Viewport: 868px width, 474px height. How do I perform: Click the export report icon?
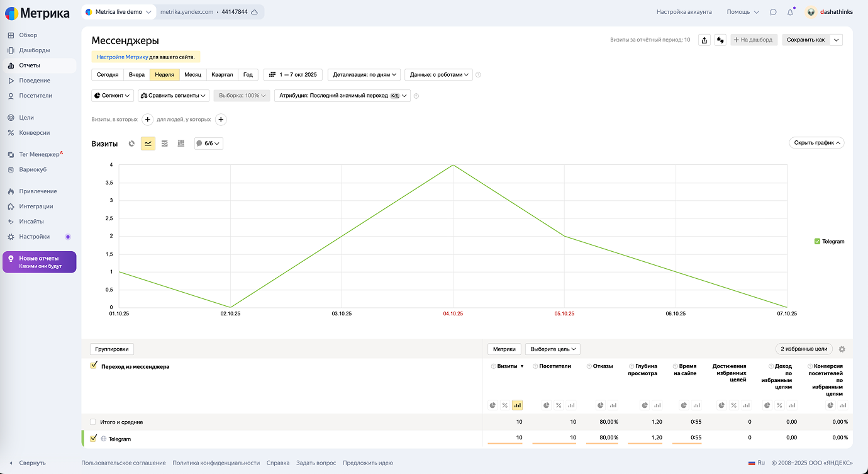click(x=704, y=40)
